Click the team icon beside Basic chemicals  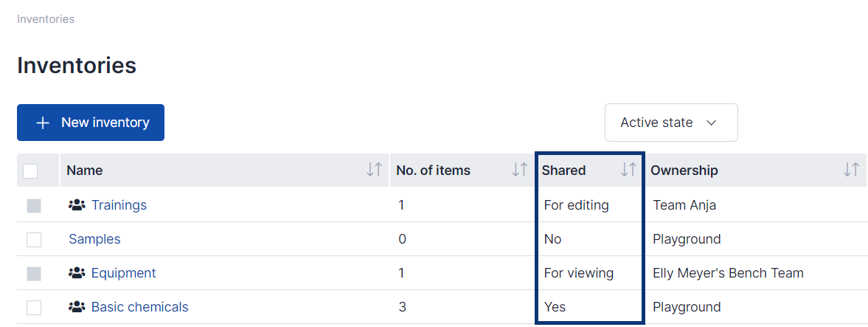77,307
